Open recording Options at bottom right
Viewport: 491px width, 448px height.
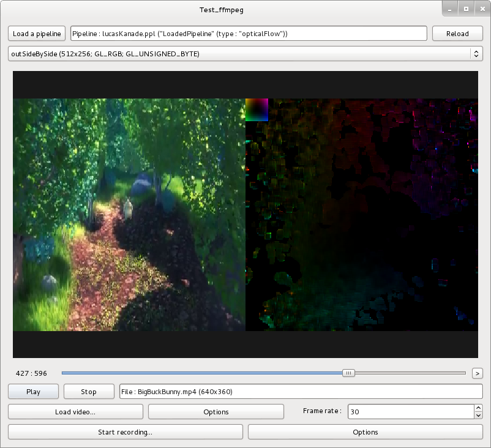[x=365, y=432]
